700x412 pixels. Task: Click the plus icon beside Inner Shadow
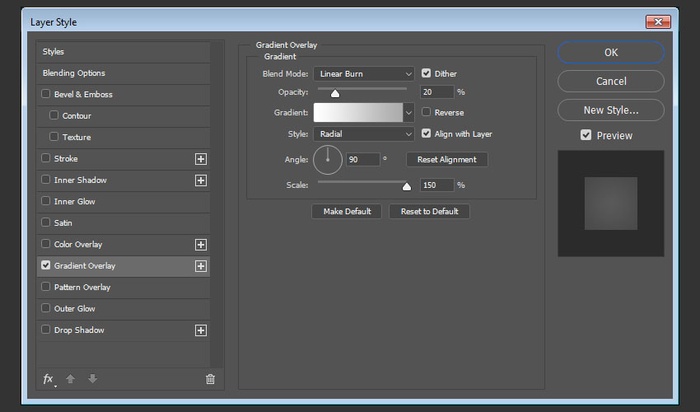coord(200,180)
